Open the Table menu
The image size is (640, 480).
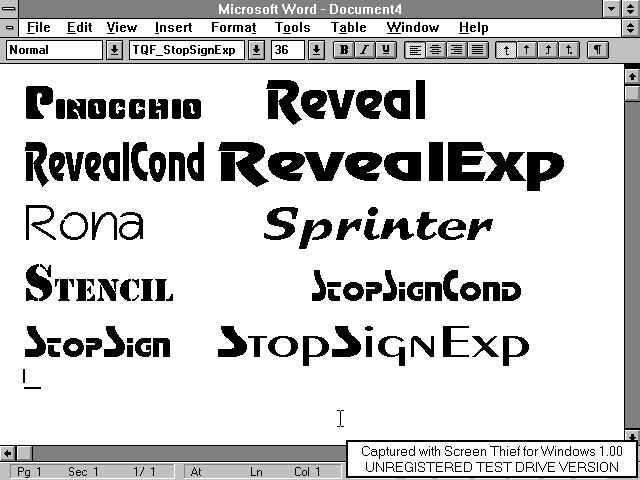click(348, 27)
